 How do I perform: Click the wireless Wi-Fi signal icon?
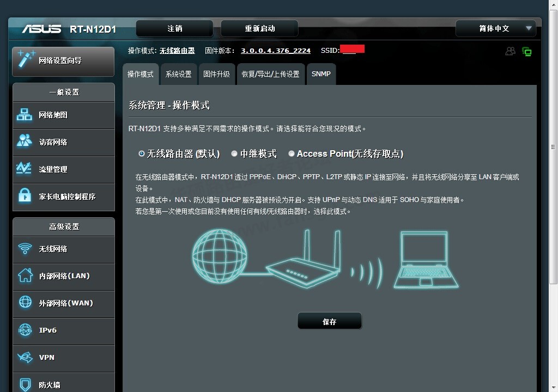tap(25, 248)
